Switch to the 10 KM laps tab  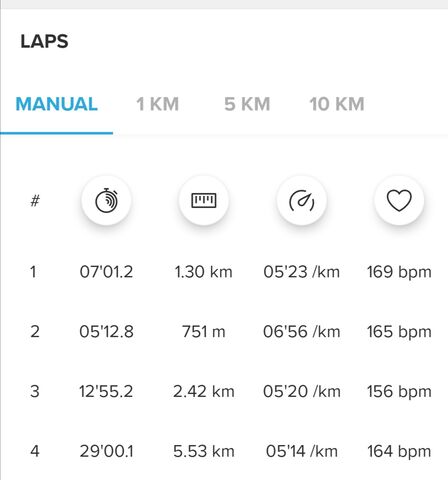(337, 104)
